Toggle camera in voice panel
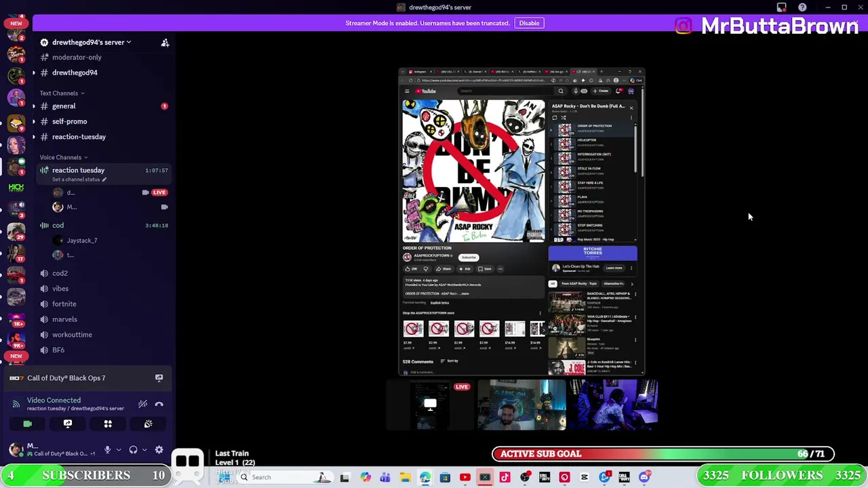 pos(28,424)
